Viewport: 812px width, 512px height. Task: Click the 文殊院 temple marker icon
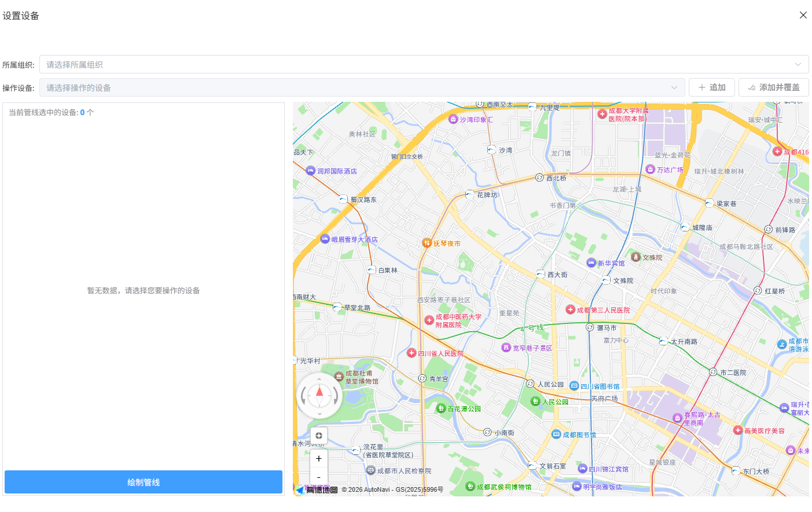click(635, 257)
